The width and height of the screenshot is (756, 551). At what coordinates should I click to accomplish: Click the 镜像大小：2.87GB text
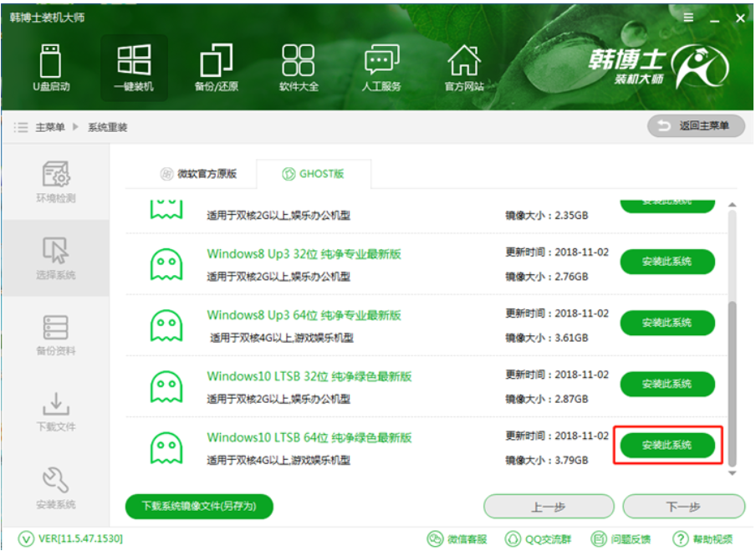(547, 399)
